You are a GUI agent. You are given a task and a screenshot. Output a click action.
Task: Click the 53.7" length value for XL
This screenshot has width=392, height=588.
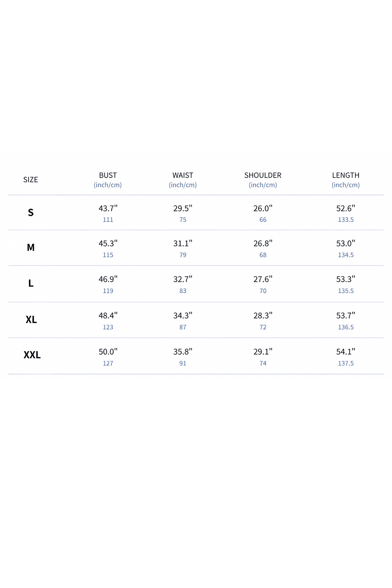346,316
